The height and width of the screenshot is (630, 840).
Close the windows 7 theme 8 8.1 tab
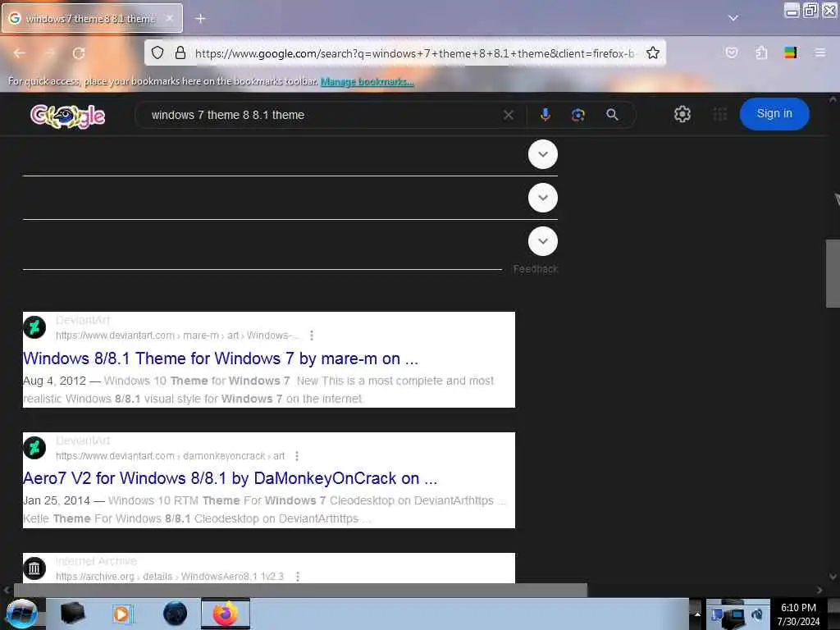point(169,18)
